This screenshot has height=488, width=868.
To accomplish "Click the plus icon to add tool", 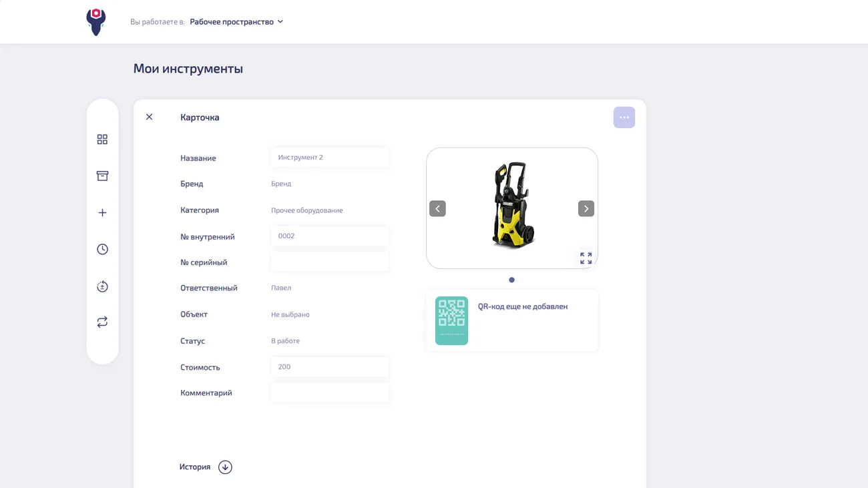I will pos(102,213).
